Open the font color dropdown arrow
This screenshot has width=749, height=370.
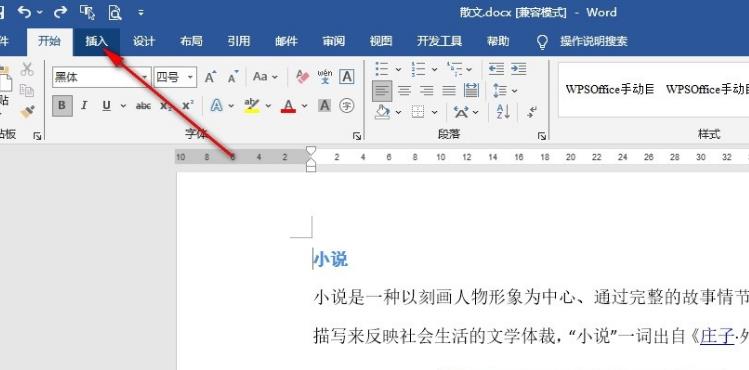pyautogui.click(x=304, y=106)
